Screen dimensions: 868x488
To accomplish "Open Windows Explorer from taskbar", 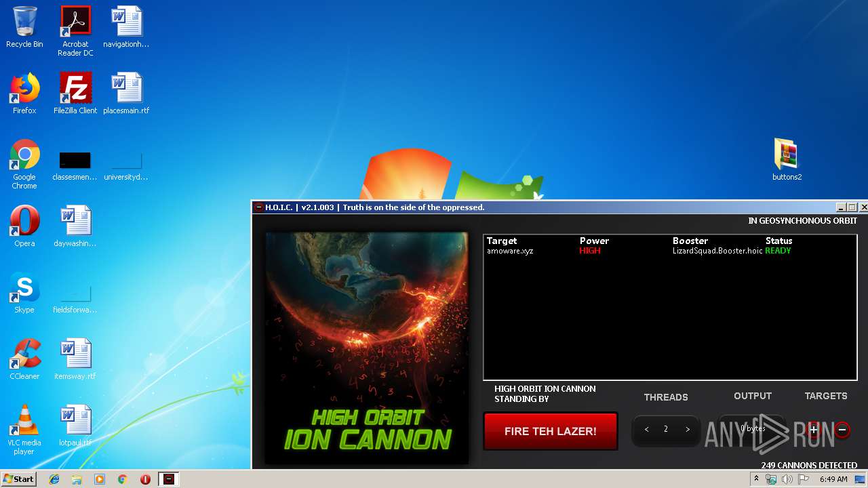I will tap(77, 479).
